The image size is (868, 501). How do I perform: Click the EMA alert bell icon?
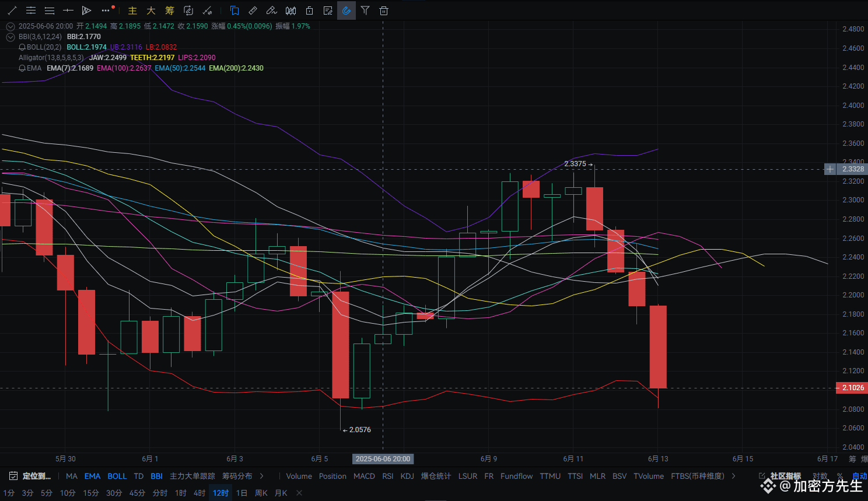tap(22, 68)
